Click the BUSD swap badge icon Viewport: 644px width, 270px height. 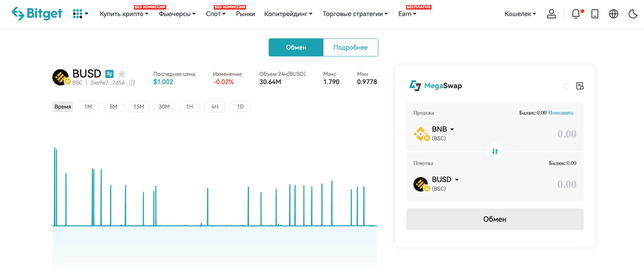click(109, 74)
